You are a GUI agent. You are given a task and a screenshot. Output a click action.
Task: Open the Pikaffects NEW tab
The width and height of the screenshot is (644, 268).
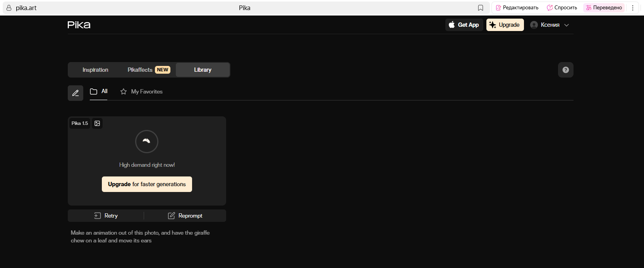tap(149, 70)
